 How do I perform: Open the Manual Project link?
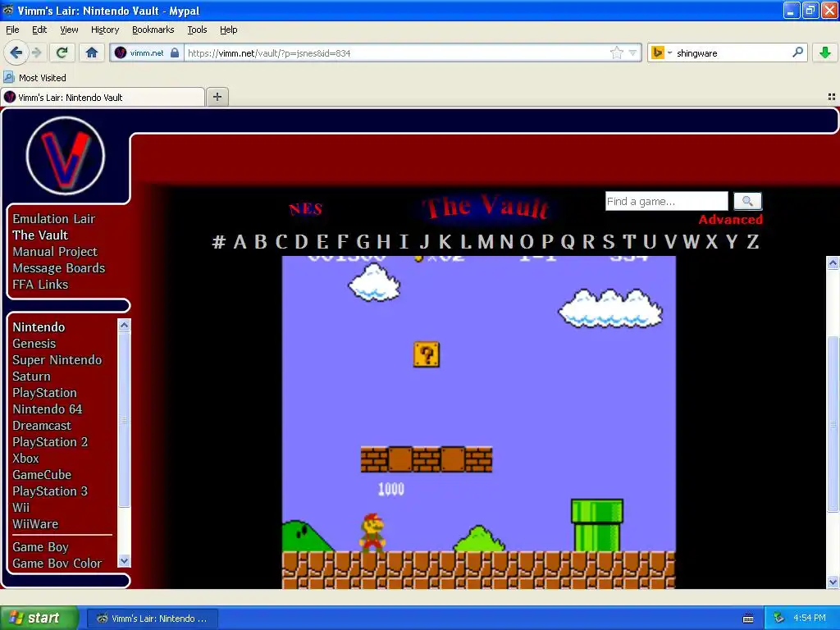click(55, 252)
